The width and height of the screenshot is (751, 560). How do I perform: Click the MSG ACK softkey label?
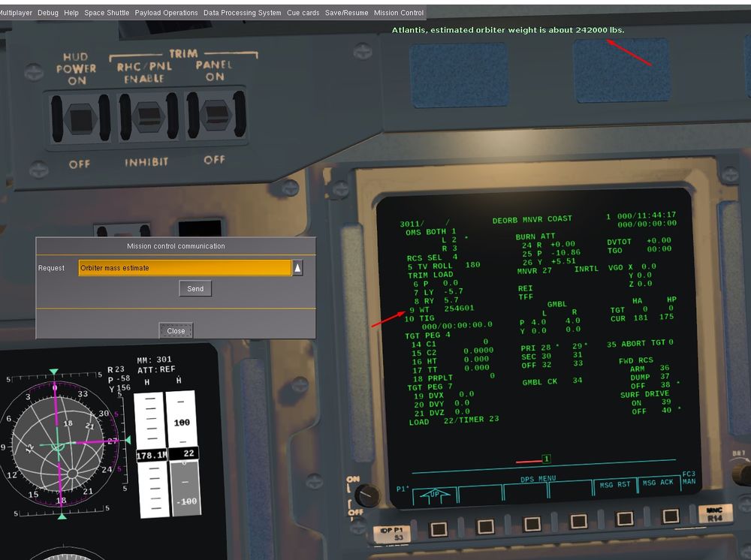[658, 483]
